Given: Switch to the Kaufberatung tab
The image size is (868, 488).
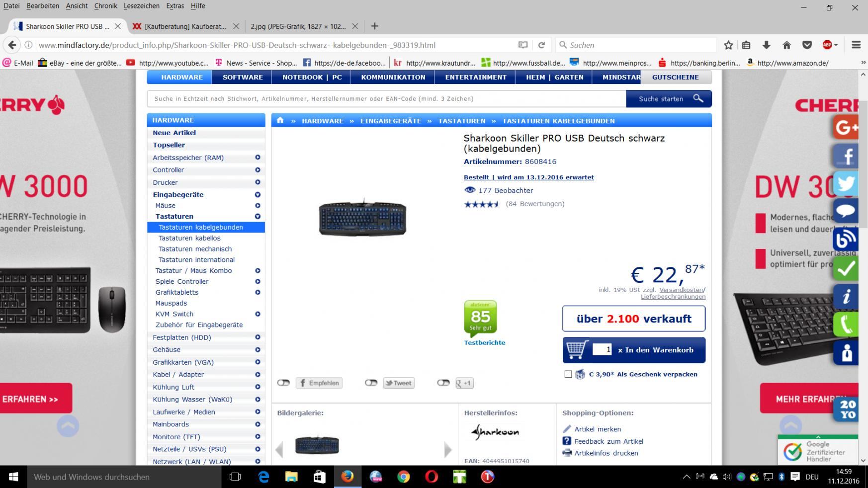Looking at the screenshot, I should (x=185, y=26).
